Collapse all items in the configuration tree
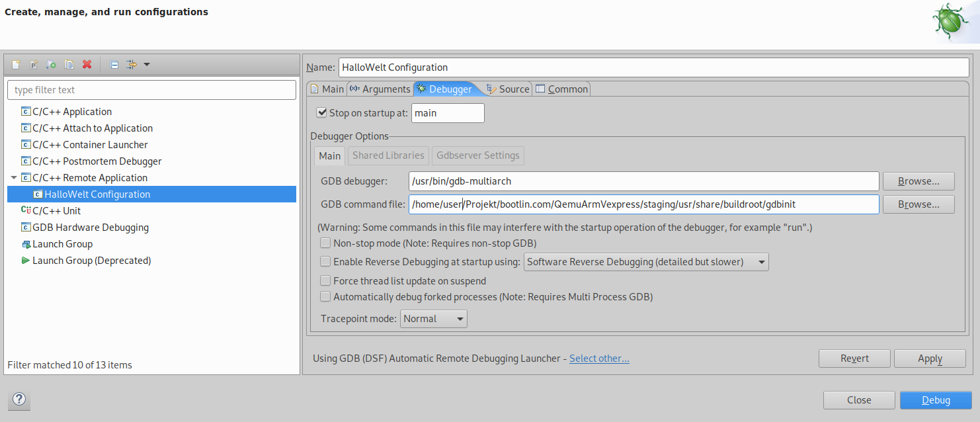The height and width of the screenshot is (422, 980). (x=113, y=64)
